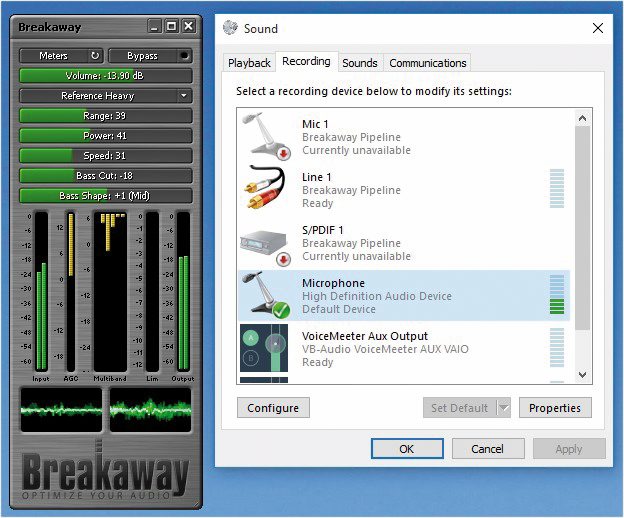Image resolution: width=624 pixels, height=518 pixels.
Task: Click the device list scrollbar thumb
Action: click(x=583, y=228)
